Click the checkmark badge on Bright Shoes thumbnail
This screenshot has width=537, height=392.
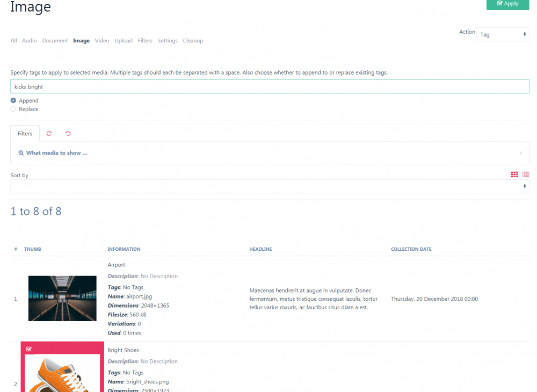tap(29, 349)
